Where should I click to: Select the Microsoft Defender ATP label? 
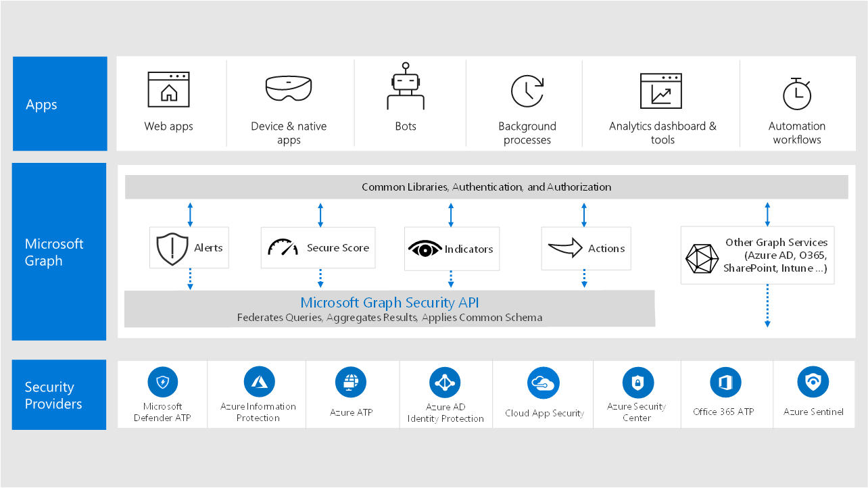pyautogui.click(x=162, y=412)
